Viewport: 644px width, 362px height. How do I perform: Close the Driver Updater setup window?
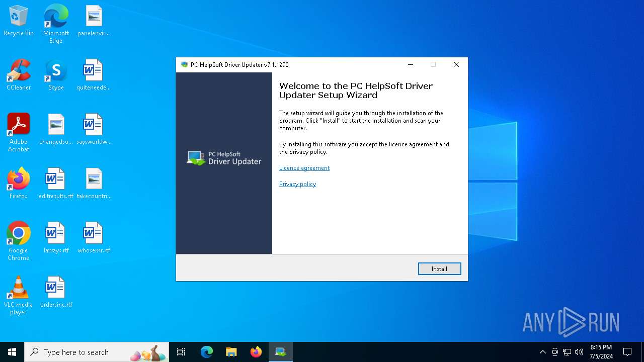456,64
